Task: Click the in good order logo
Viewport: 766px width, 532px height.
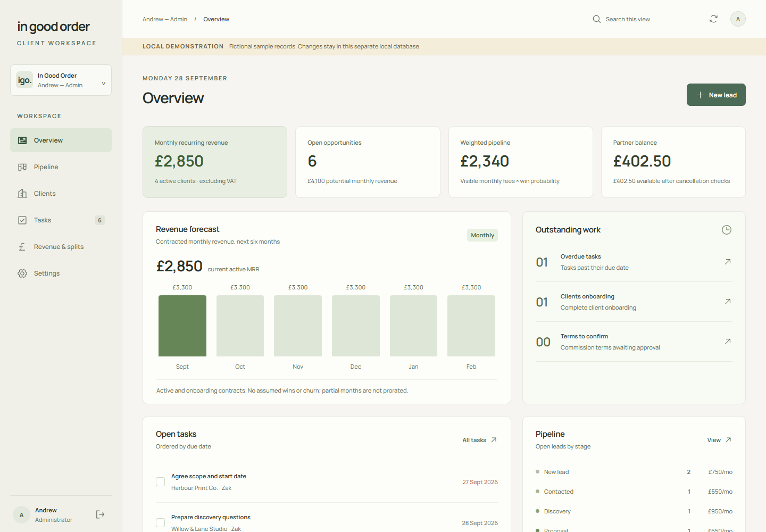Action: click(x=54, y=27)
